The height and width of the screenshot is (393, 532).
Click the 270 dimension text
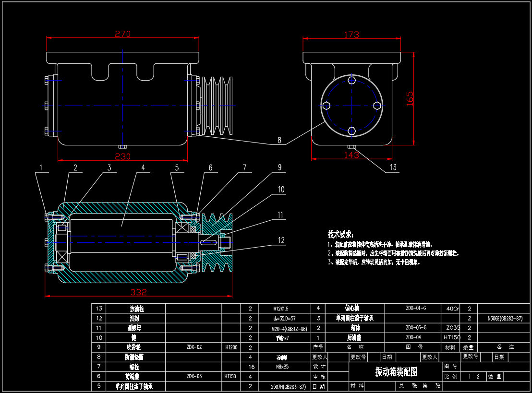pyautogui.click(x=122, y=34)
